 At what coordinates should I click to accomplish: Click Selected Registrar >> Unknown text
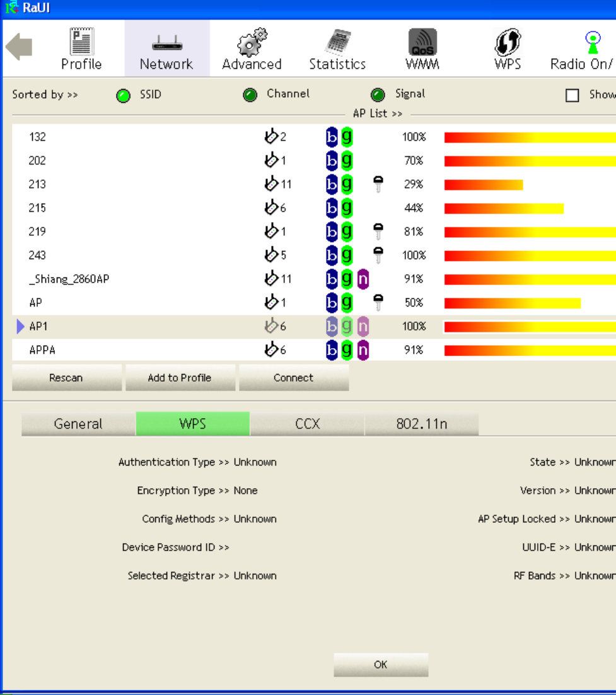(202, 576)
